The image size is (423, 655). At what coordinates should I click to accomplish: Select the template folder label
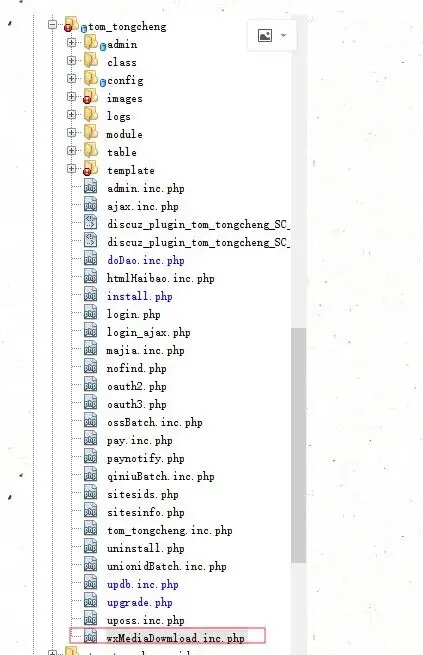point(131,170)
